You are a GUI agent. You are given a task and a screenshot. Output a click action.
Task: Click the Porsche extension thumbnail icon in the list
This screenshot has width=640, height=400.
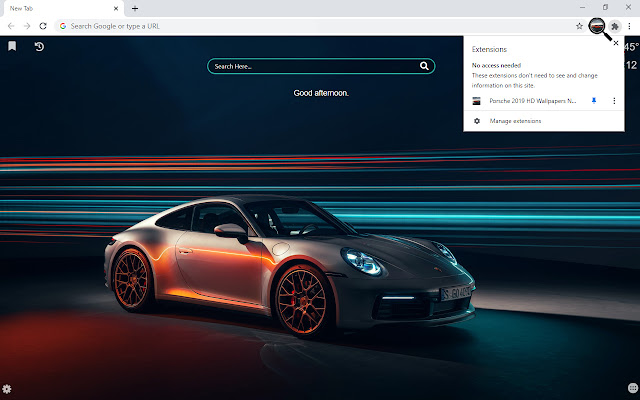476,101
